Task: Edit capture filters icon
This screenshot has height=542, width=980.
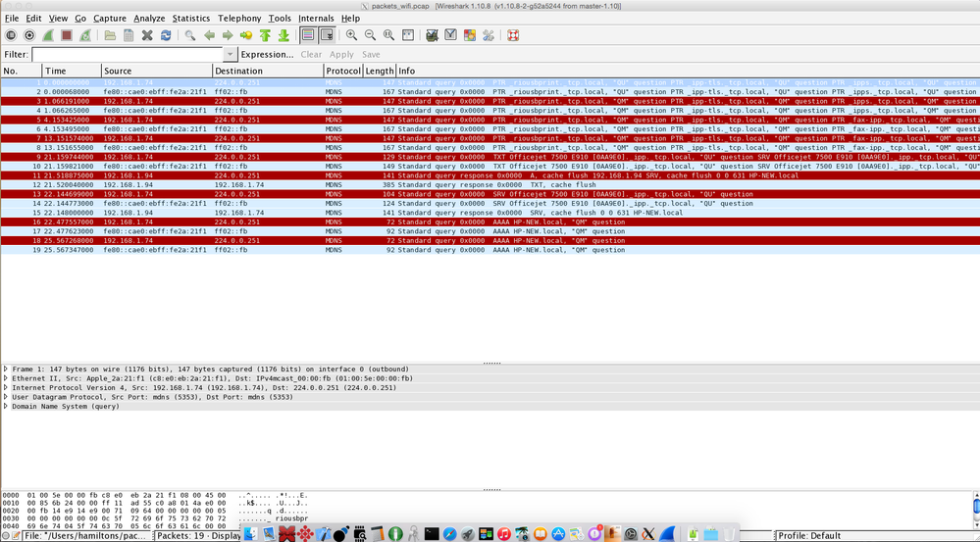Action: point(432,35)
